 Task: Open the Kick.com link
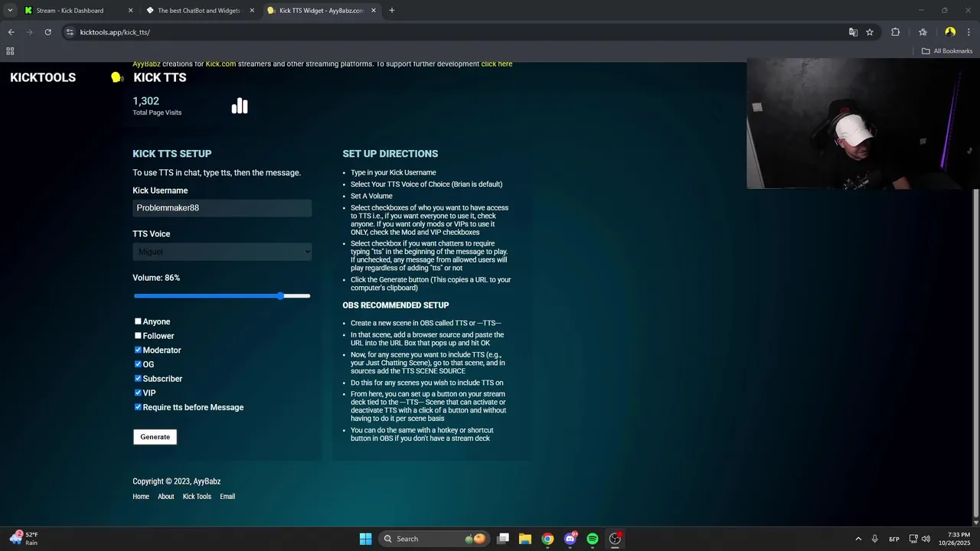point(220,64)
